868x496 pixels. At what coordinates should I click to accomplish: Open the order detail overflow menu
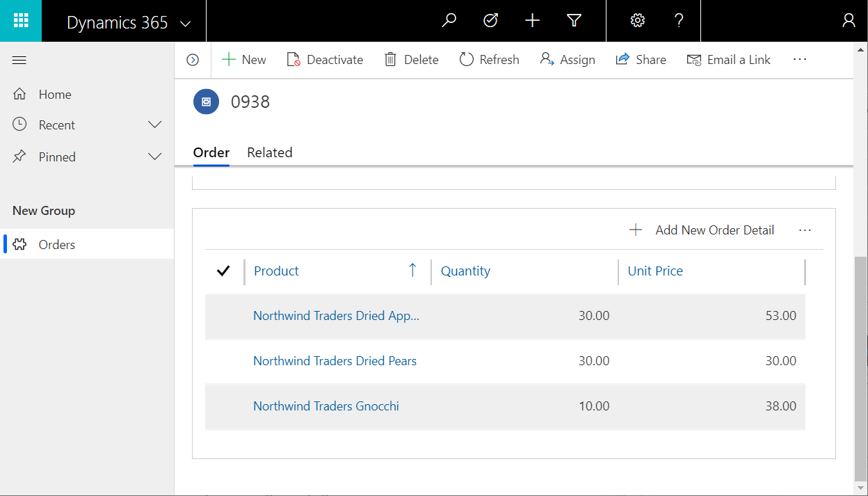tap(805, 230)
